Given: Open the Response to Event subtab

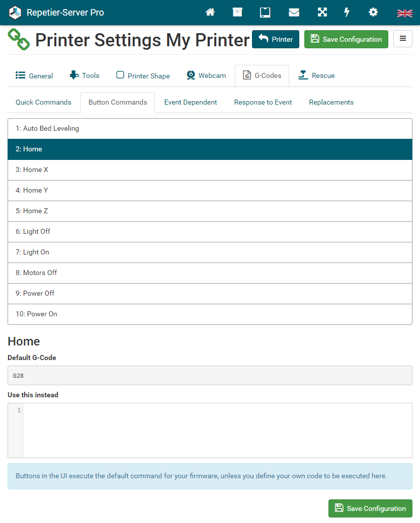Looking at the screenshot, I should tap(263, 102).
